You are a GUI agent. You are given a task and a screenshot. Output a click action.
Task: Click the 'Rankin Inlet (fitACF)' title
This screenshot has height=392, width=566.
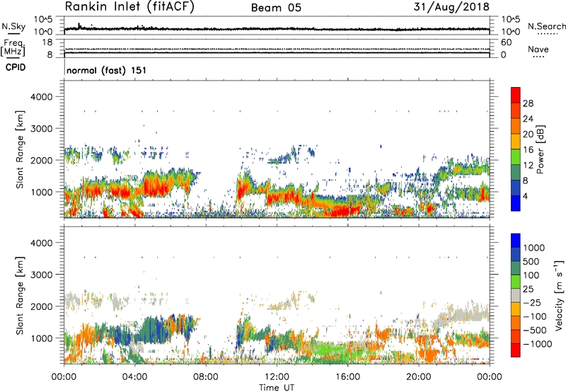pos(129,7)
